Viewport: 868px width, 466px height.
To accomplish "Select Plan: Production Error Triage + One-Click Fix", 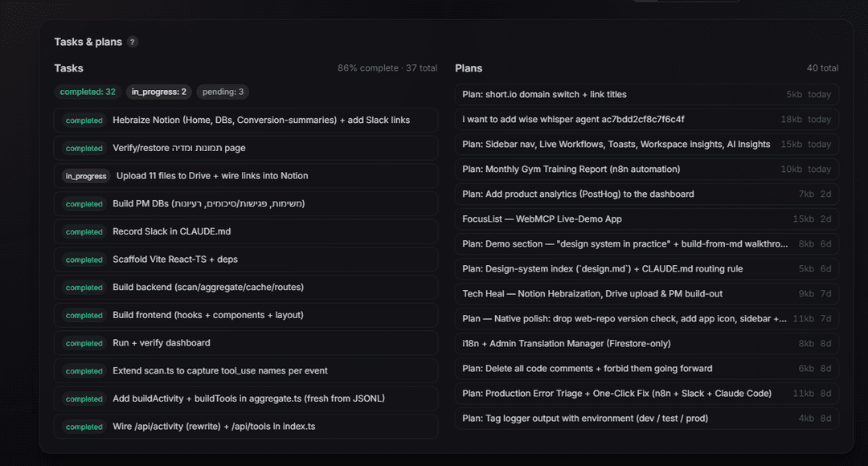I will click(x=646, y=394).
